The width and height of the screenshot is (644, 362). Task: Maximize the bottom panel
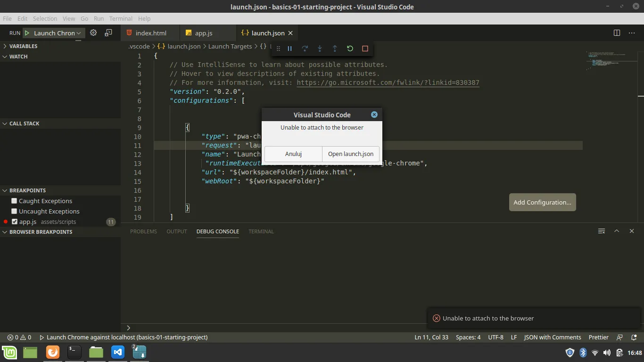click(617, 231)
